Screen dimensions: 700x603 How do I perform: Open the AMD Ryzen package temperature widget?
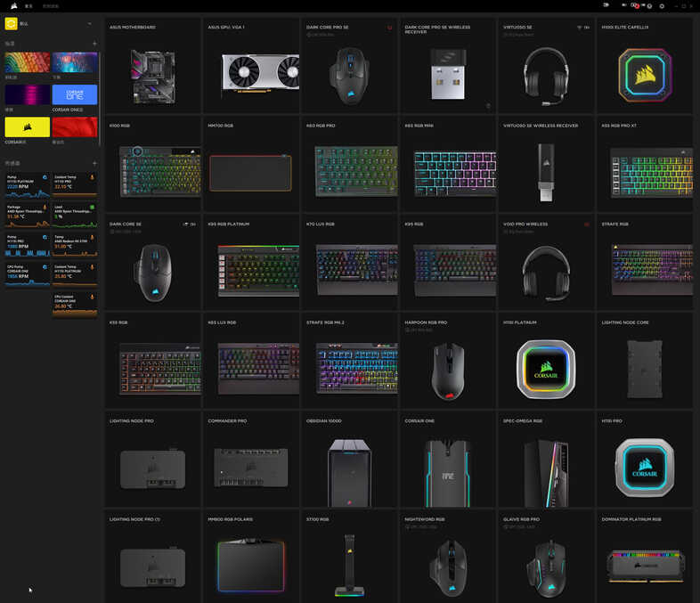point(28,216)
